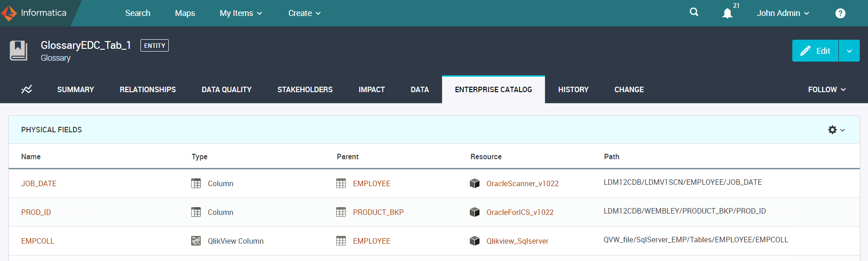Open OracleScanner_v1022 resource link
The height and width of the screenshot is (261, 868).
522,183
